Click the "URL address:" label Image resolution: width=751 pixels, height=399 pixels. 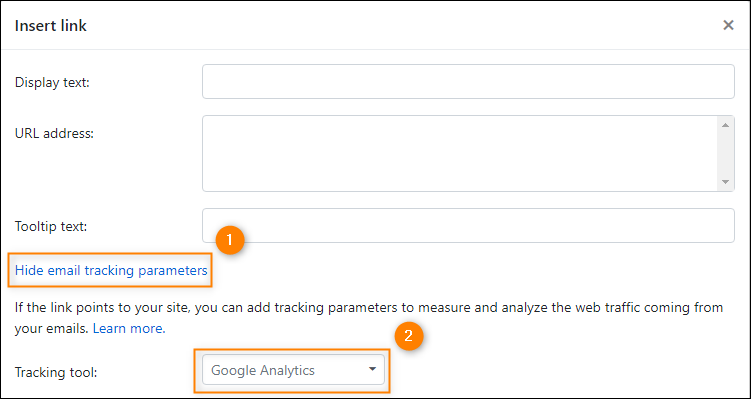click(54, 133)
